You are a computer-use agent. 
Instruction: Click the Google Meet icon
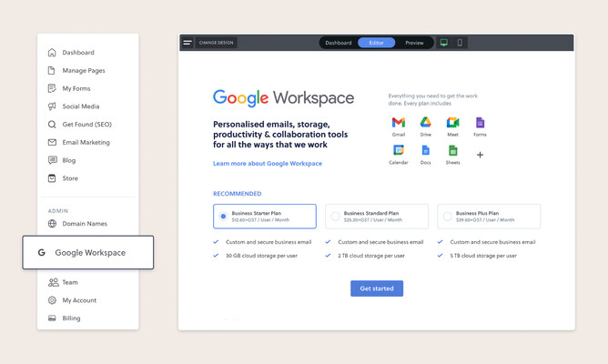point(452,123)
